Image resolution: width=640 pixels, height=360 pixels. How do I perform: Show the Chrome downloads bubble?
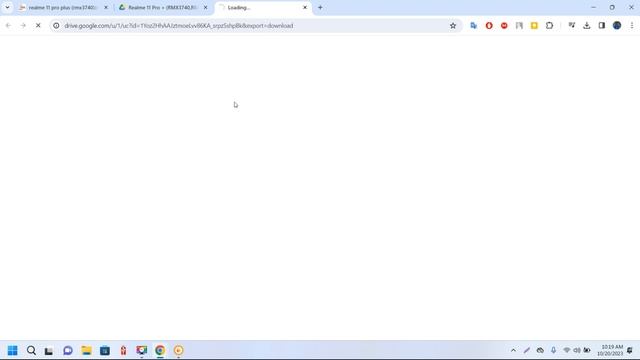coord(587,25)
